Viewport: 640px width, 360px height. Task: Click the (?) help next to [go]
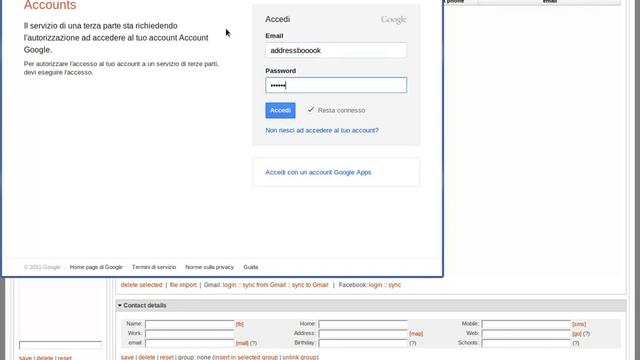tap(586, 333)
